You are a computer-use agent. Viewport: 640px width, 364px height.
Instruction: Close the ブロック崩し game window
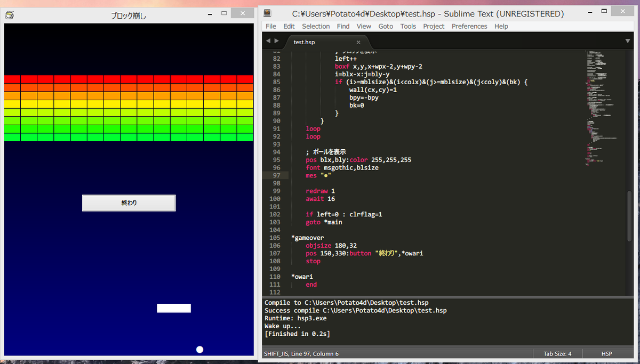click(x=243, y=13)
